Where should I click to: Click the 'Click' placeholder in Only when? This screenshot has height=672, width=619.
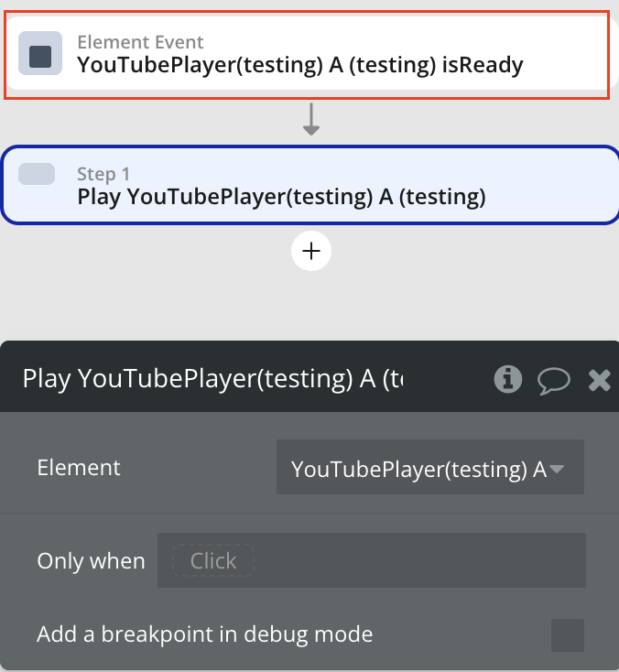213,560
